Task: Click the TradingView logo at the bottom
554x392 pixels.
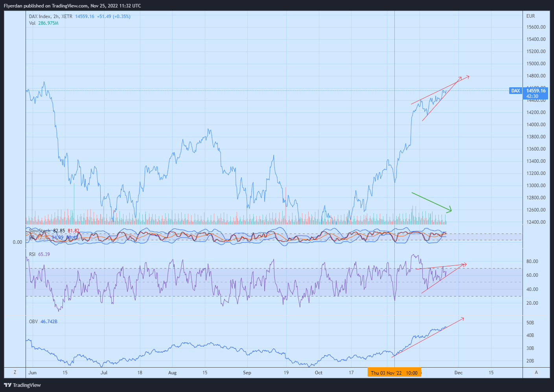Action: (x=22, y=385)
